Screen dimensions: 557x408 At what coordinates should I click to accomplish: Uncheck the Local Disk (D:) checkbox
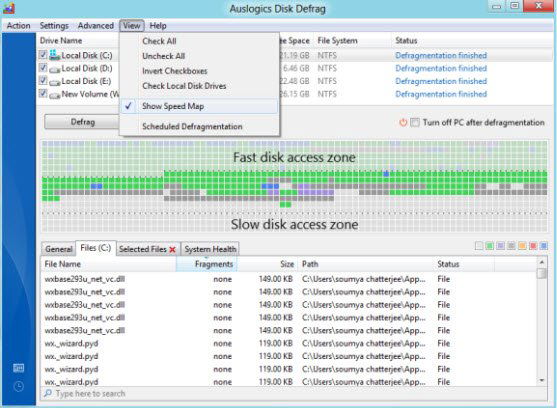click(x=43, y=67)
